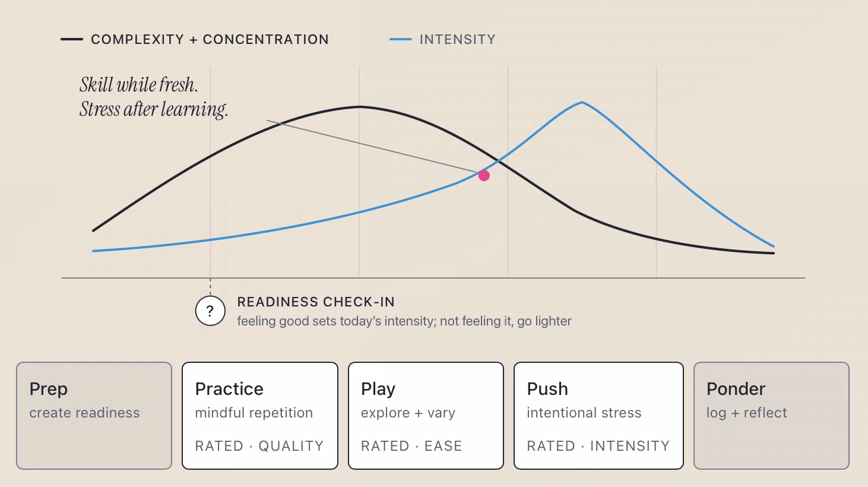Select the Prep card
Screen dimensions: 868x487
[94, 416]
